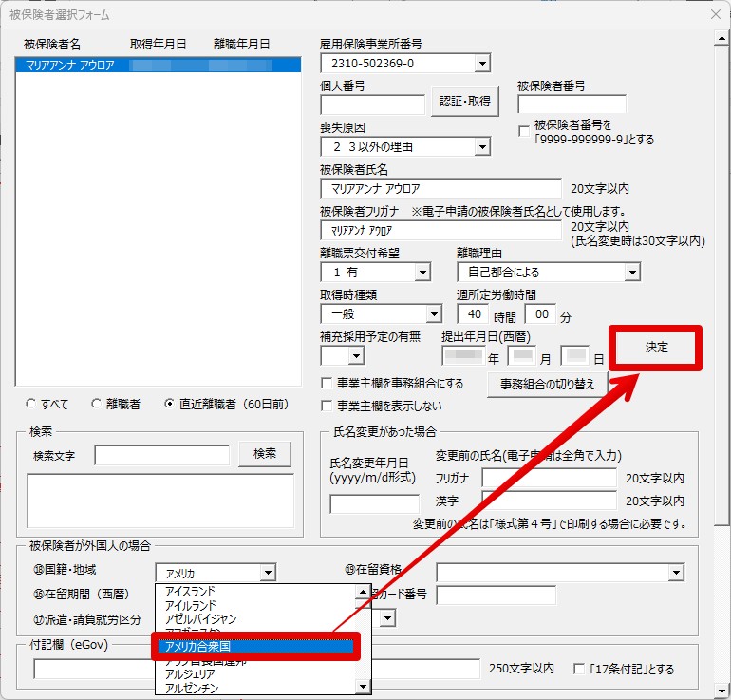Open 離職理由 dropdown
This screenshot has width=731, height=700.
(632, 272)
